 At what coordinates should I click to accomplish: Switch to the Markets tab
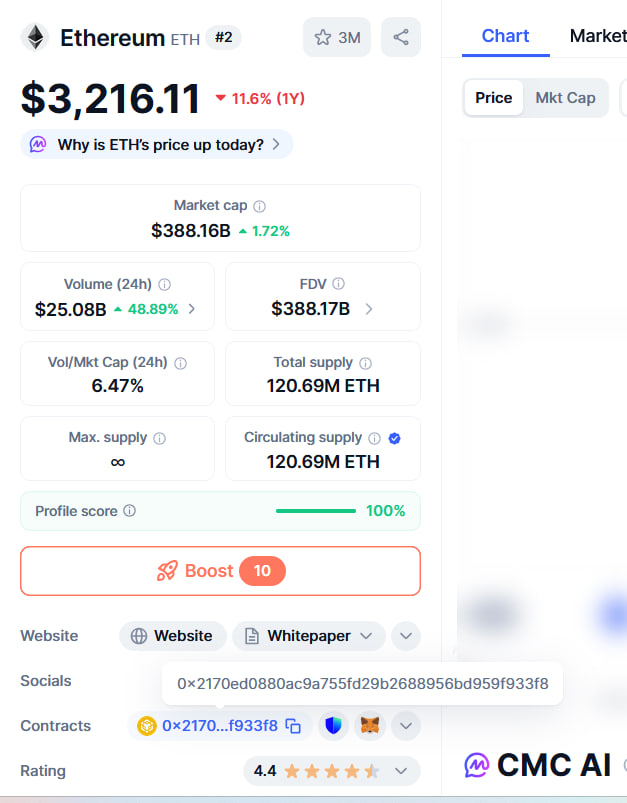point(598,36)
